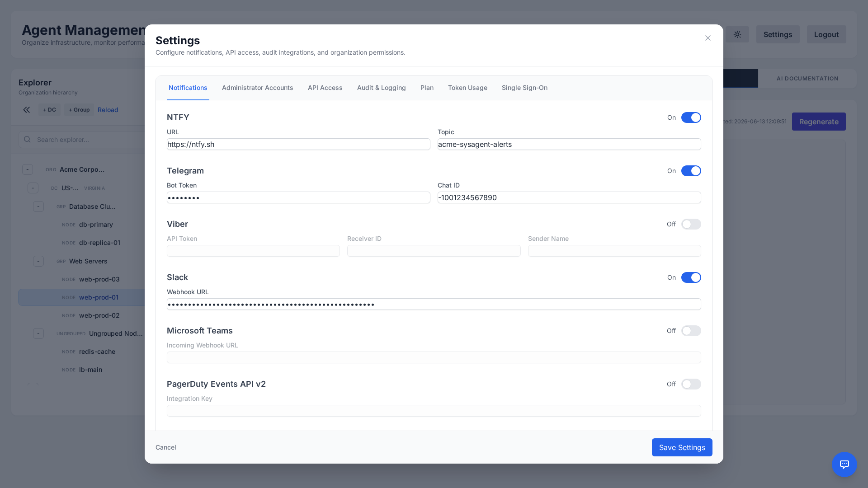Collapse the Explorer panel with double chevron
The image size is (868, 488).
coord(27,110)
